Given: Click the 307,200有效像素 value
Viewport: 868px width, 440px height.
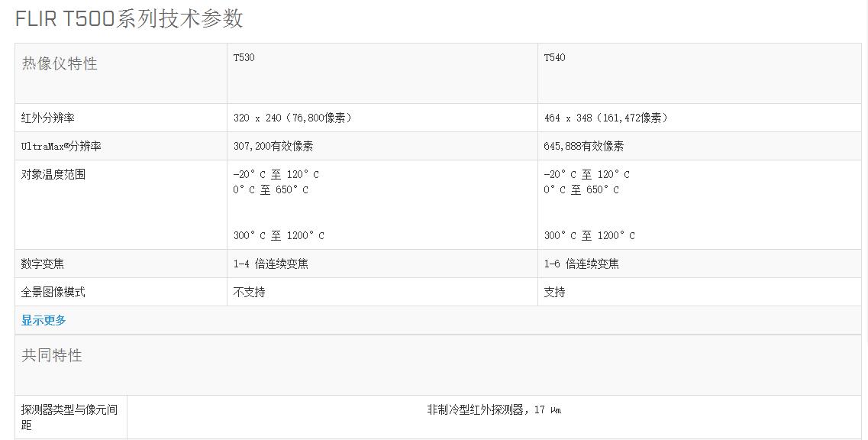Looking at the screenshot, I should point(273,147).
